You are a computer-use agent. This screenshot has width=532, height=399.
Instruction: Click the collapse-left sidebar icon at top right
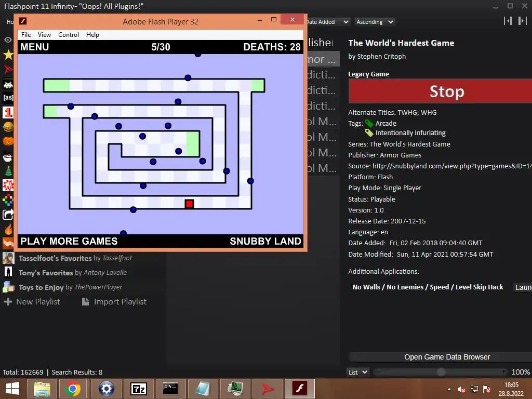click(x=508, y=21)
